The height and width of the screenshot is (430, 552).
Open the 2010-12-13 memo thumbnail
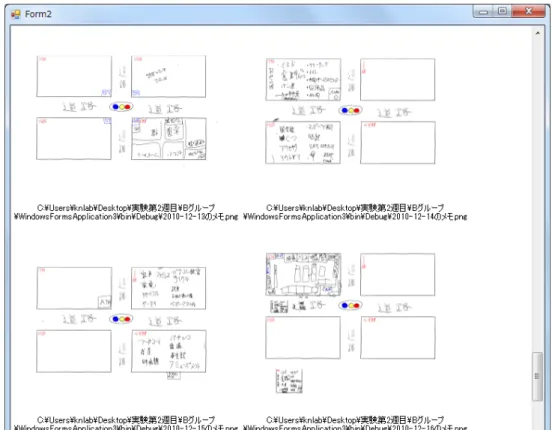(x=121, y=108)
